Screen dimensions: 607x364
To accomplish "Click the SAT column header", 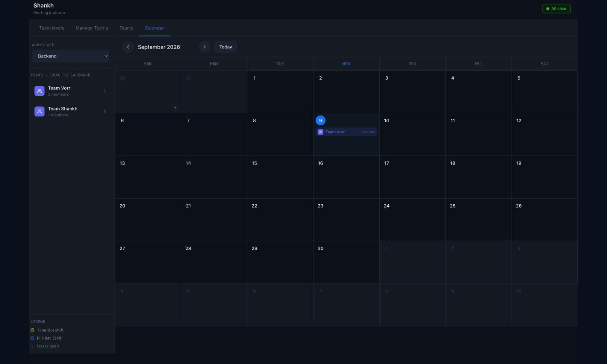I will point(545,64).
